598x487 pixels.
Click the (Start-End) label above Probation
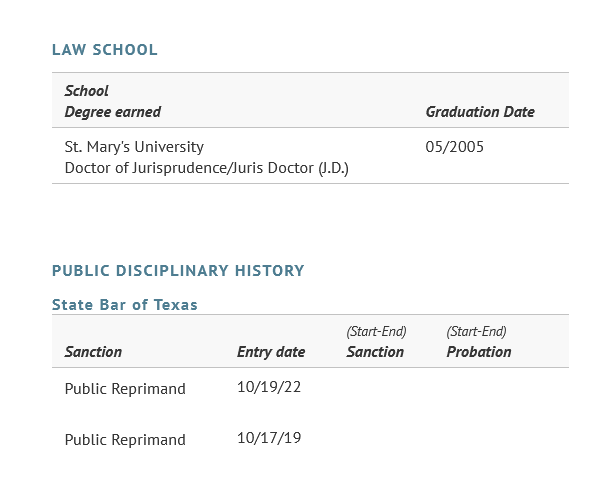coord(476,331)
